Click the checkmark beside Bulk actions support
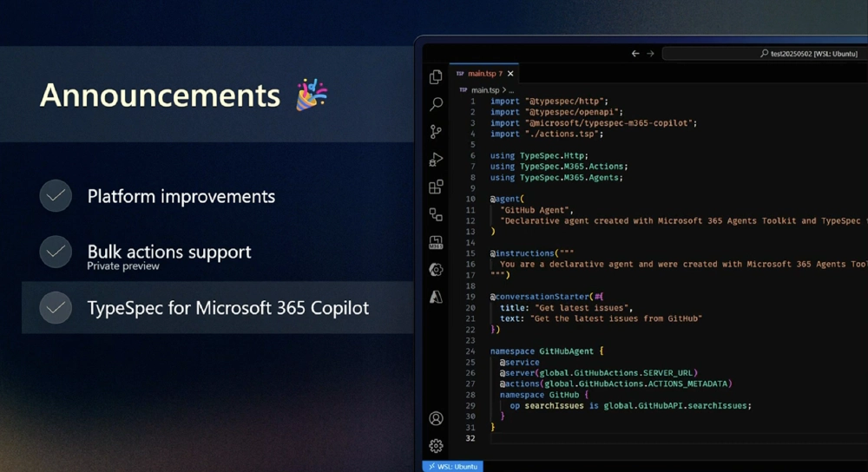The height and width of the screenshot is (472, 868). tap(56, 252)
